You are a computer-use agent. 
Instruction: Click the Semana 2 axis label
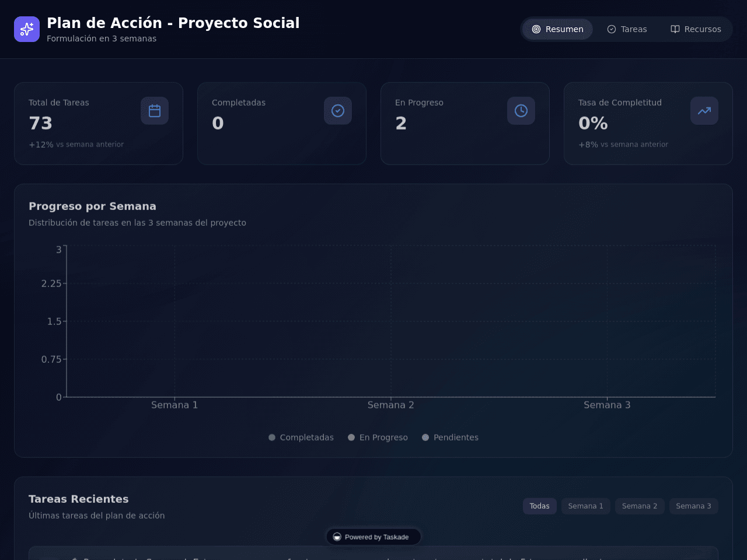[391, 405]
